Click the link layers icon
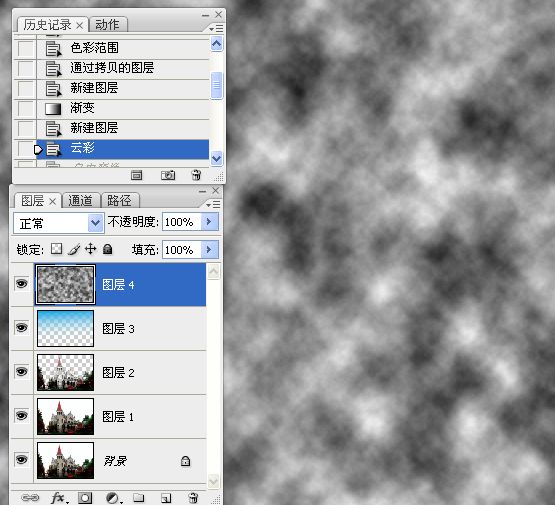555x505 pixels. [30, 498]
